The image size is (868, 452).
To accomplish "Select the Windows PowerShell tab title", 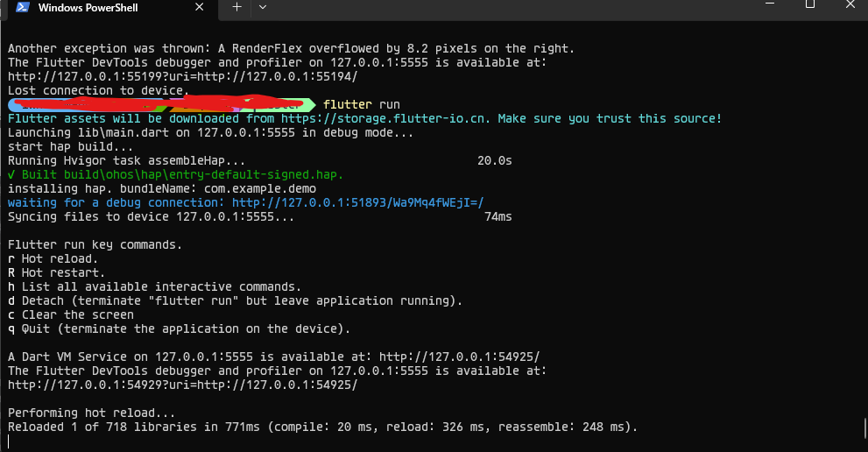I will [88, 8].
